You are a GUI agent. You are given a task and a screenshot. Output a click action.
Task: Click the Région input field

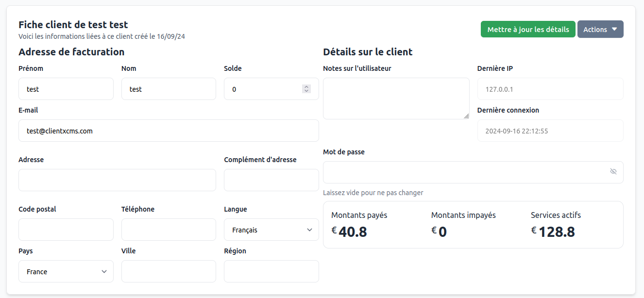tap(271, 272)
